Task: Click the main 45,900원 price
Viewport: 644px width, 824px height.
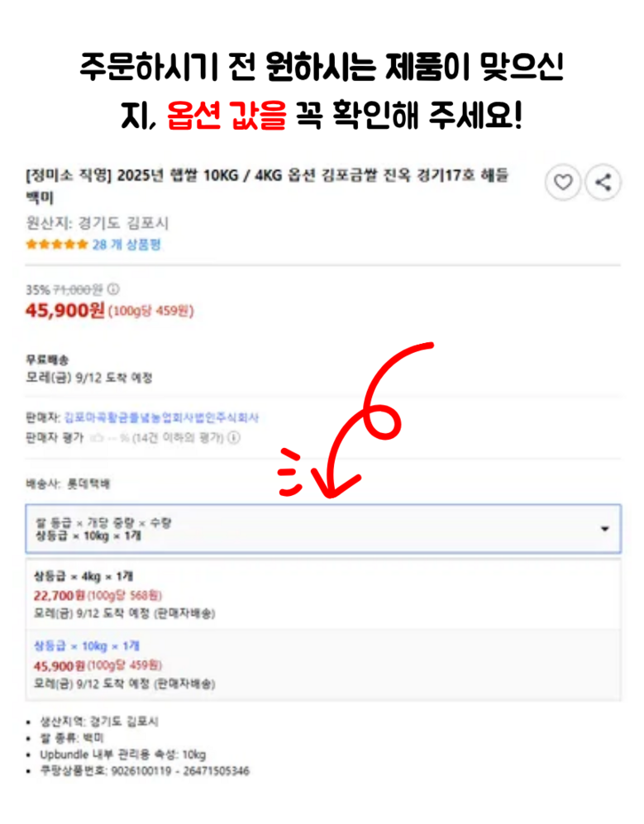Action: click(x=65, y=311)
